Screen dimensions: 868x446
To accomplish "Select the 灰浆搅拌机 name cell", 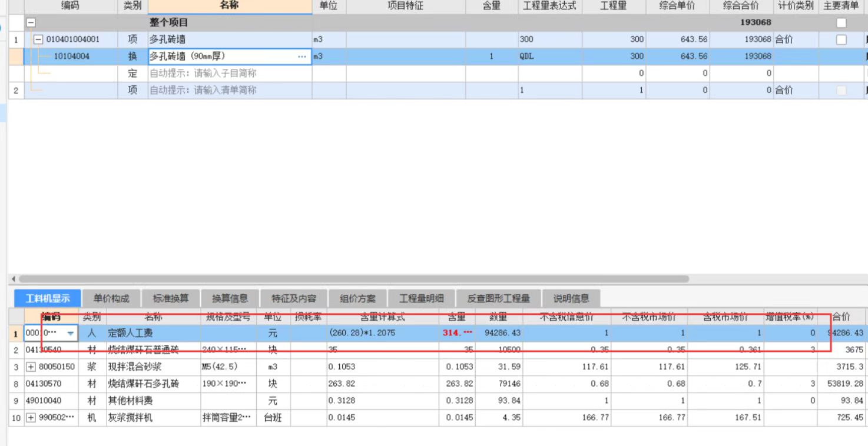I will [153, 418].
